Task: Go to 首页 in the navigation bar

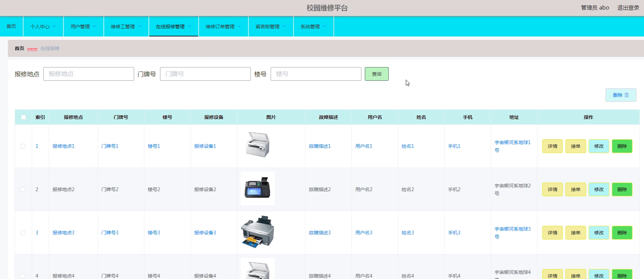Action: 11,26
